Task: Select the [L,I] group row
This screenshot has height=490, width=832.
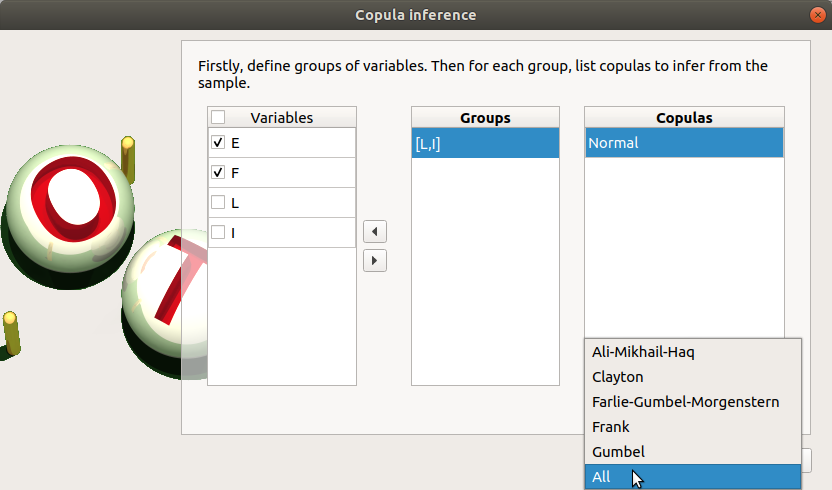Action: tap(485, 143)
